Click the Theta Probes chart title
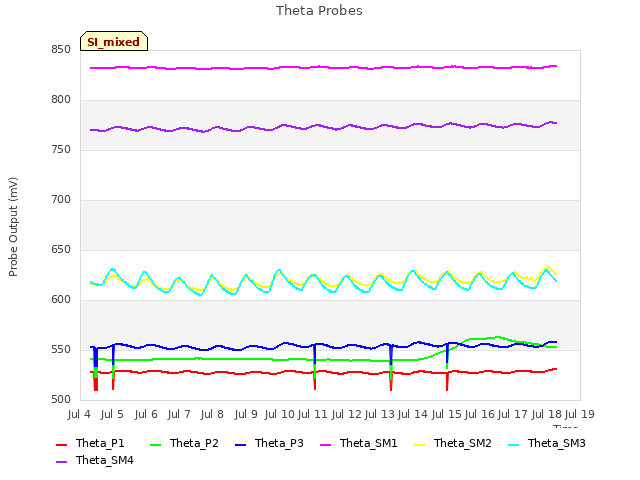The image size is (640, 480). (x=319, y=11)
